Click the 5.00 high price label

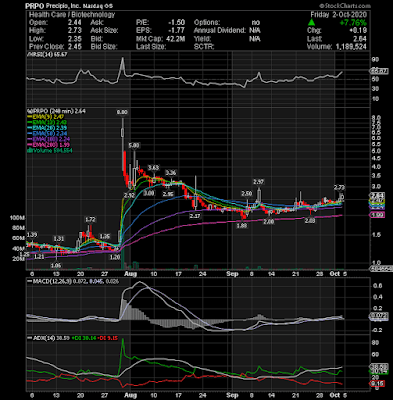pos(134,145)
